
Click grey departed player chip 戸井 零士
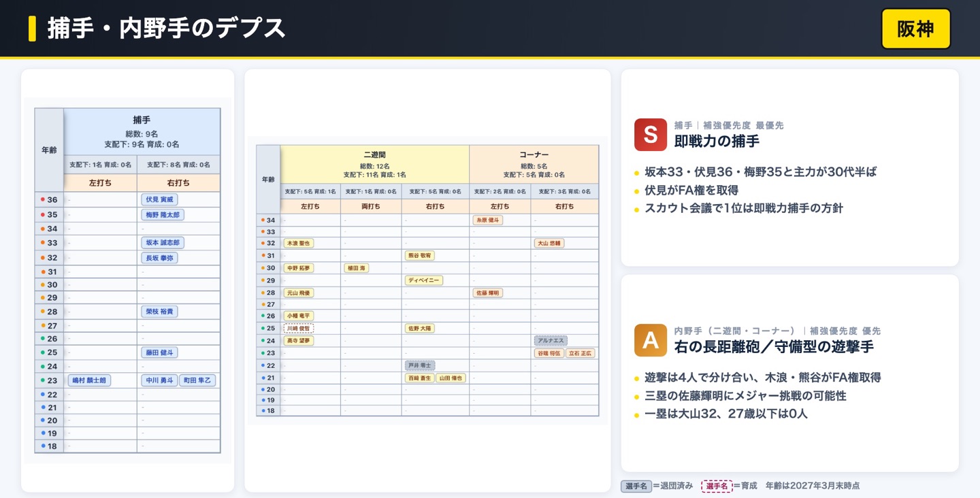click(420, 365)
